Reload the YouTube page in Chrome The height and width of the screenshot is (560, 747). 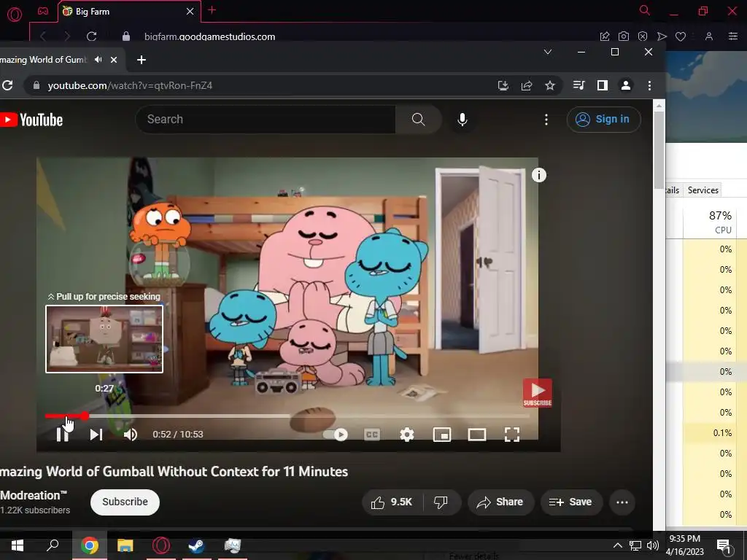pyautogui.click(x=7, y=85)
